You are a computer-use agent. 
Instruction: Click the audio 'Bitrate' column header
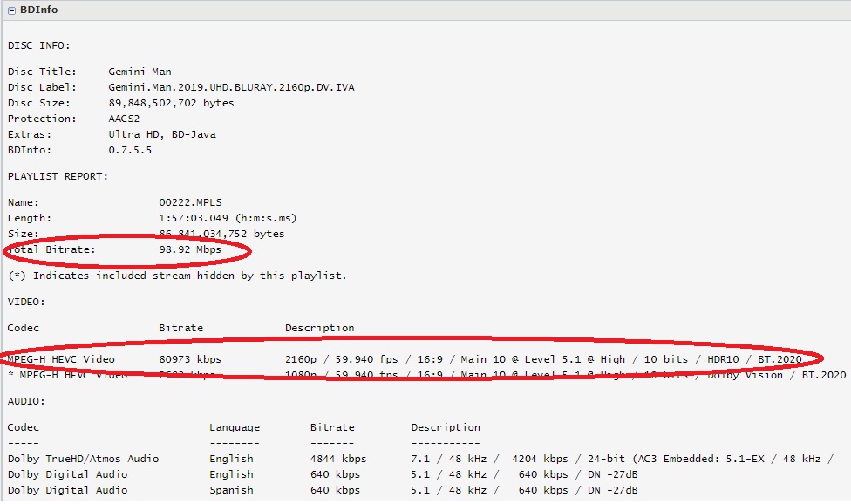coord(332,427)
